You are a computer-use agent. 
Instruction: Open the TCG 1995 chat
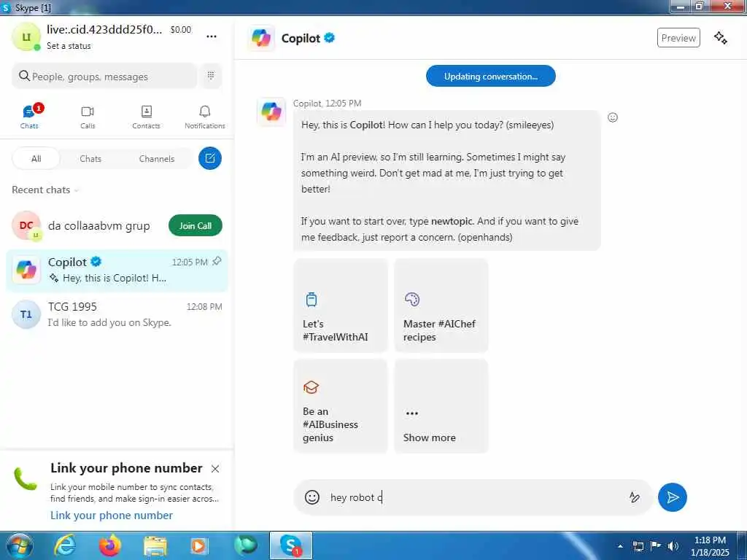(x=117, y=314)
